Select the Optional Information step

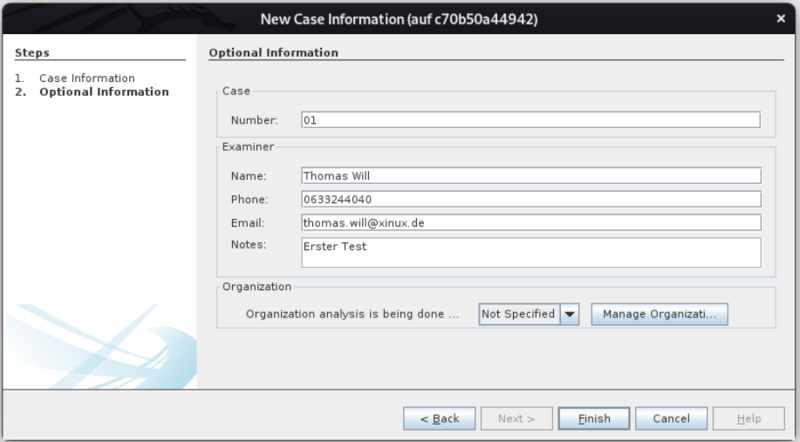coord(103,92)
